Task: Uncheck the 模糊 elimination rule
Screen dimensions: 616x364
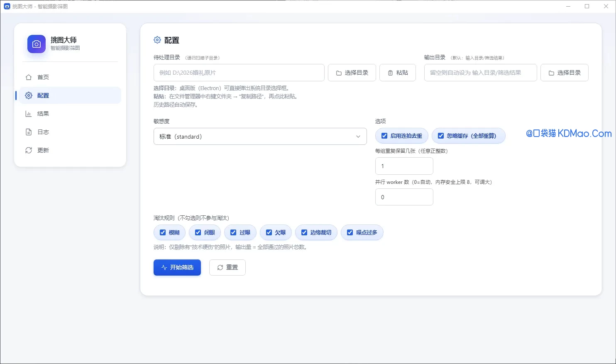Action: click(163, 232)
